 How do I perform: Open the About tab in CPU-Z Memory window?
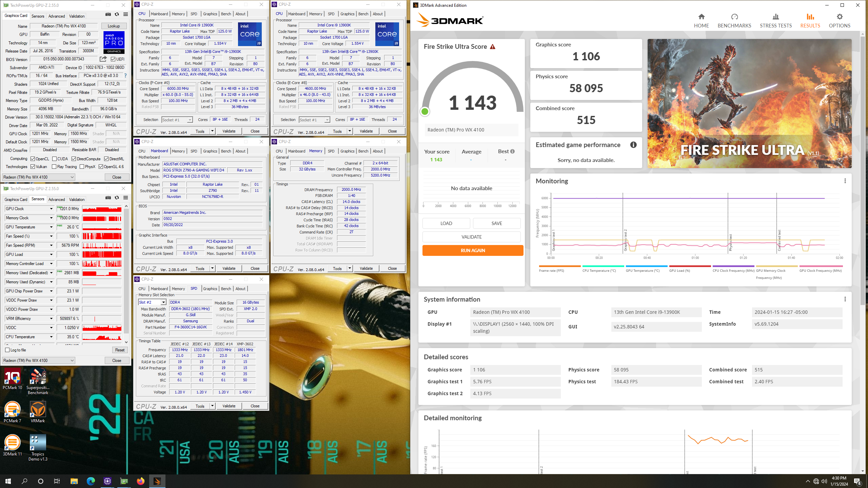[x=378, y=151]
